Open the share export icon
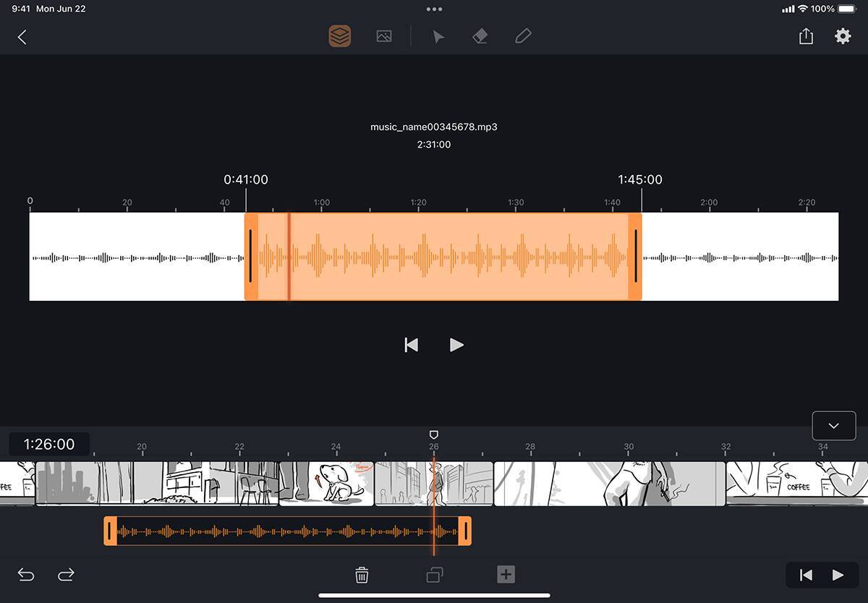 click(806, 36)
